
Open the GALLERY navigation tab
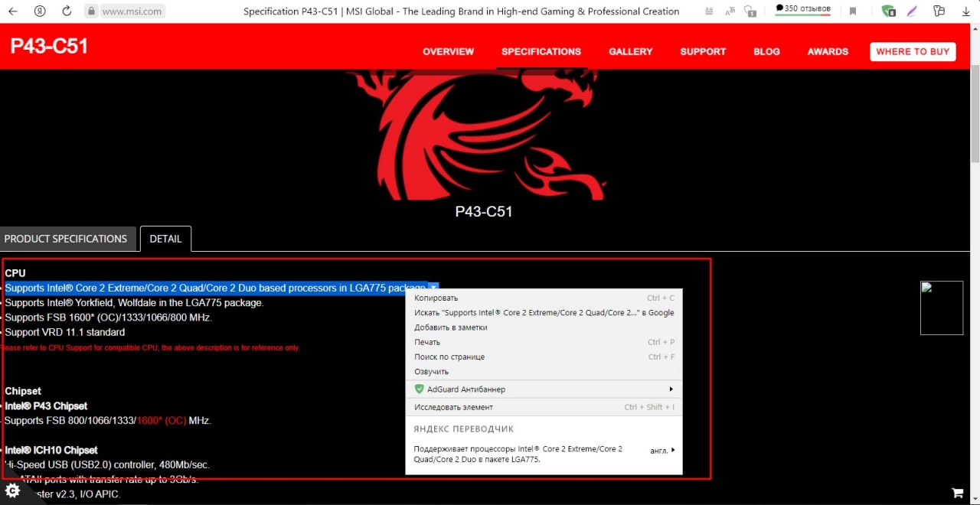(x=631, y=51)
